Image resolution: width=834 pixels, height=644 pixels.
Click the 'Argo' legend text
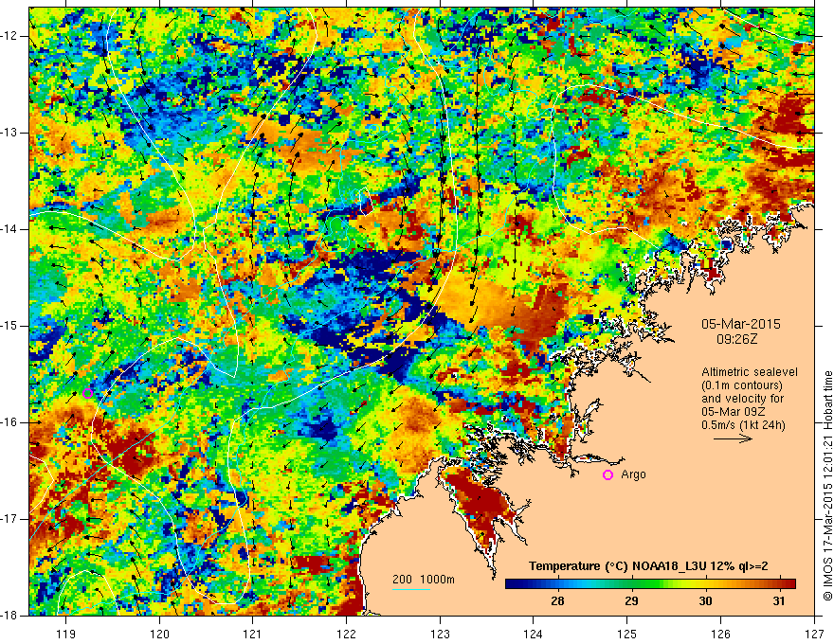click(633, 474)
